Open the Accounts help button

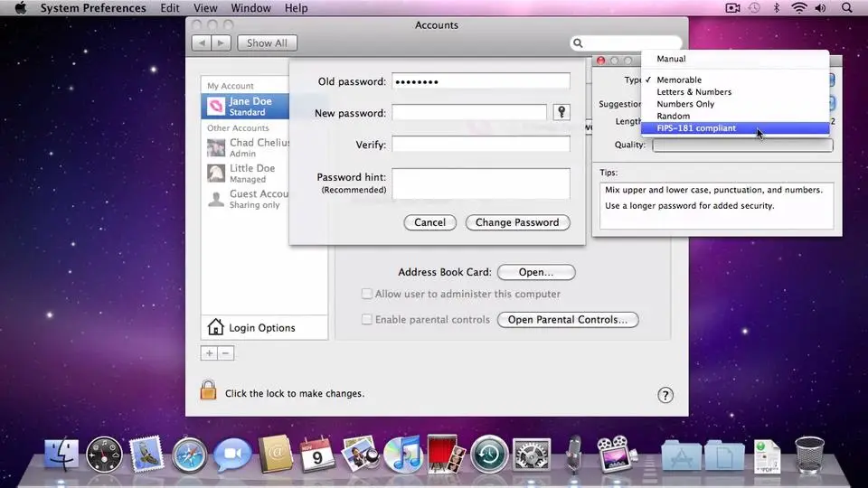pos(665,395)
